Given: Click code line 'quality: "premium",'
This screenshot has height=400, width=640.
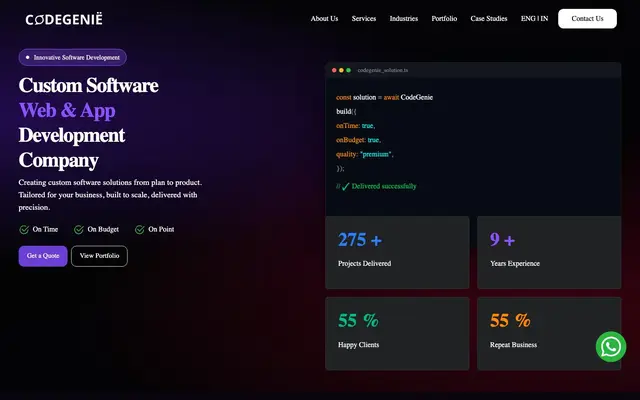Looking at the screenshot, I should click(364, 154).
